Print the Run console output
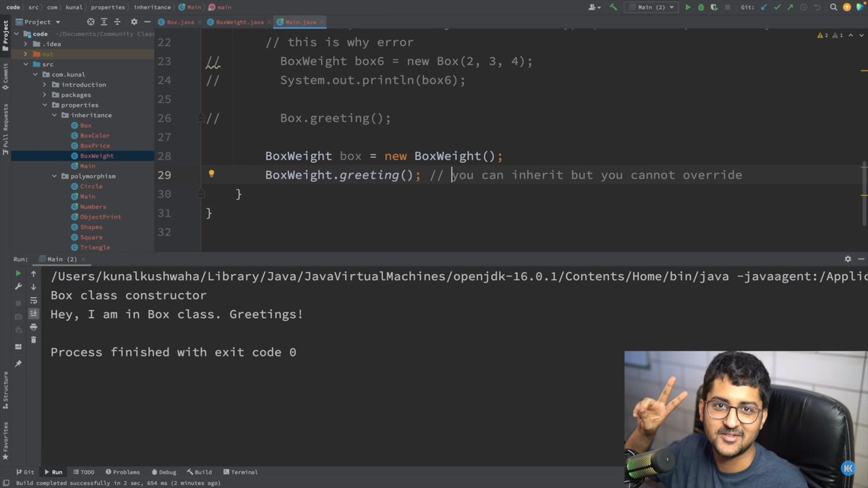The image size is (868, 488). coord(33,327)
